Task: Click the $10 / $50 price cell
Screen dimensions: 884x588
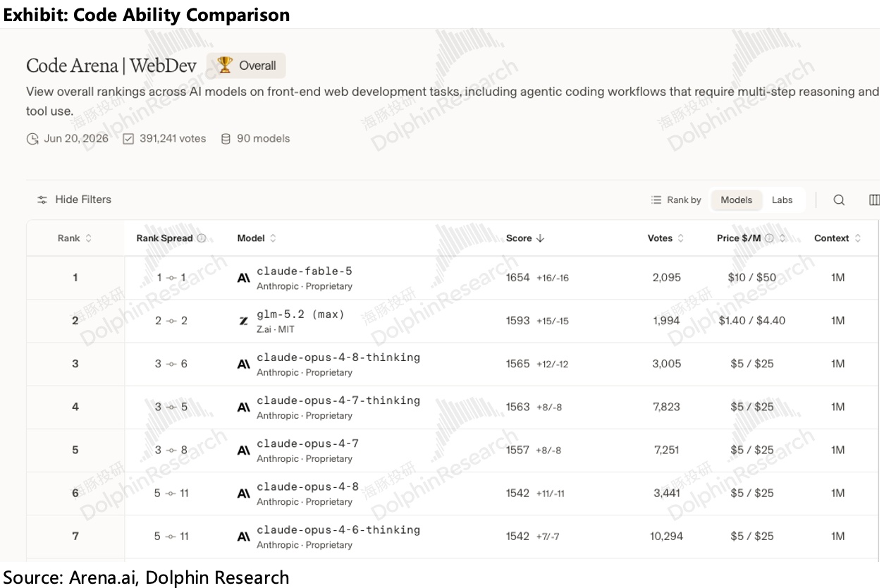Action: (x=752, y=278)
